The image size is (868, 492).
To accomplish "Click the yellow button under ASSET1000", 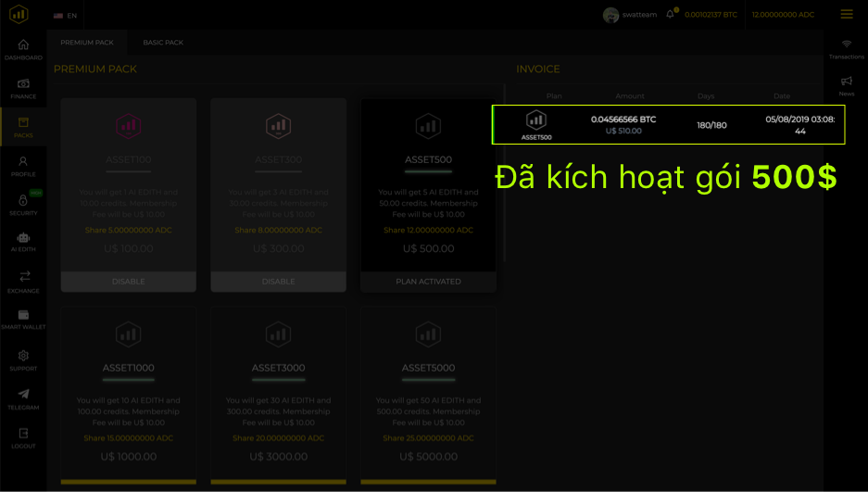I will click(x=129, y=482).
